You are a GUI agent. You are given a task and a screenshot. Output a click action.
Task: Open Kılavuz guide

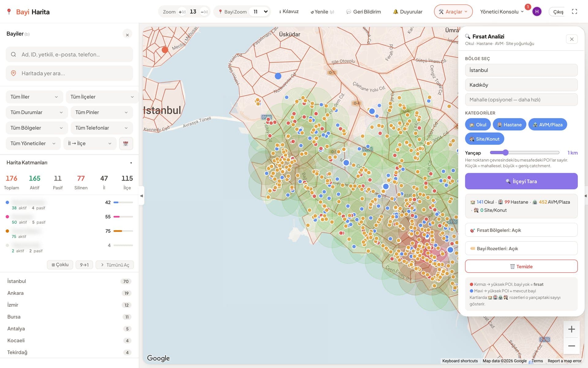[x=288, y=12]
